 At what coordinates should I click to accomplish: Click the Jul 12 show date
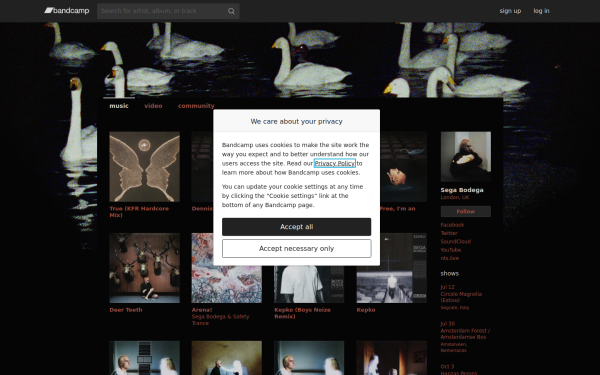click(447, 287)
